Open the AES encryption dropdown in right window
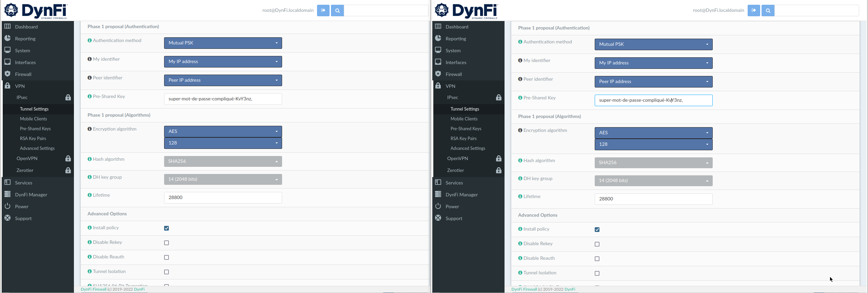868x293 pixels. click(653, 133)
